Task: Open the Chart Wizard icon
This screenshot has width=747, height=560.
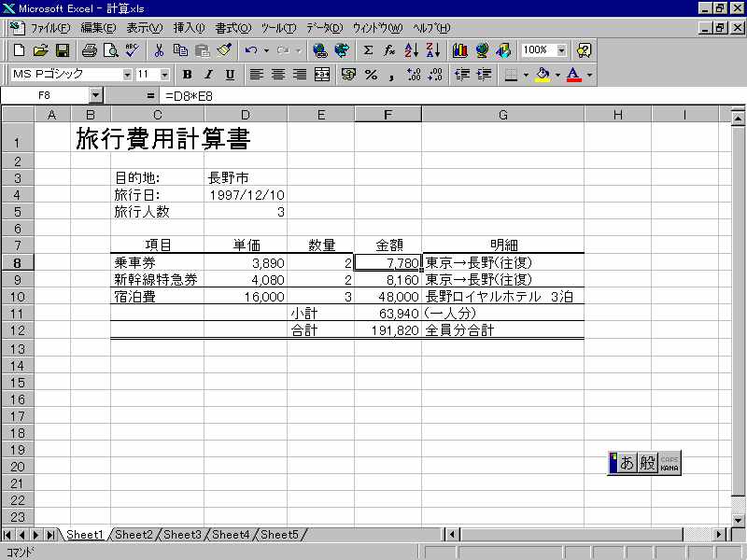Action: point(459,50)
